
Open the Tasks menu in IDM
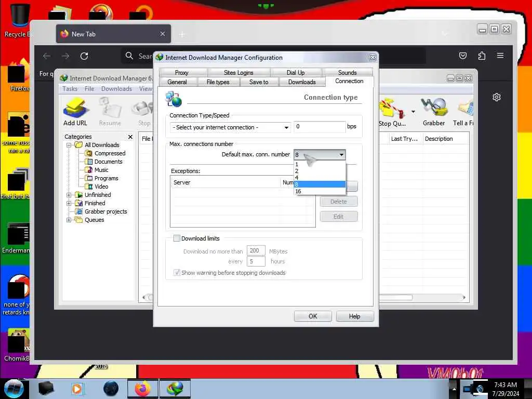70,89
